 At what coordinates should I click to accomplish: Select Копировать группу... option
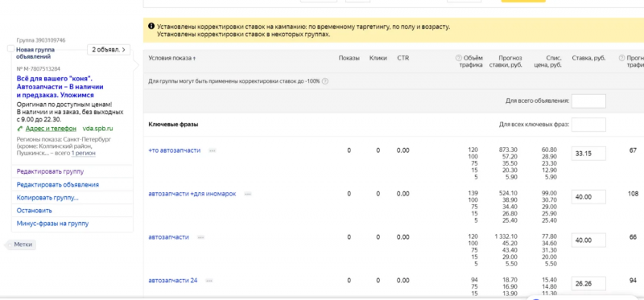47,198
